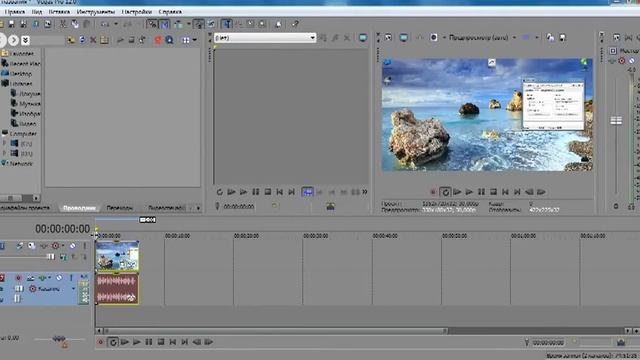The width and height of the screenshot is (640, 360).
Task: Click the red Delete X in Explorer
Action: click(x=93, y=40)
